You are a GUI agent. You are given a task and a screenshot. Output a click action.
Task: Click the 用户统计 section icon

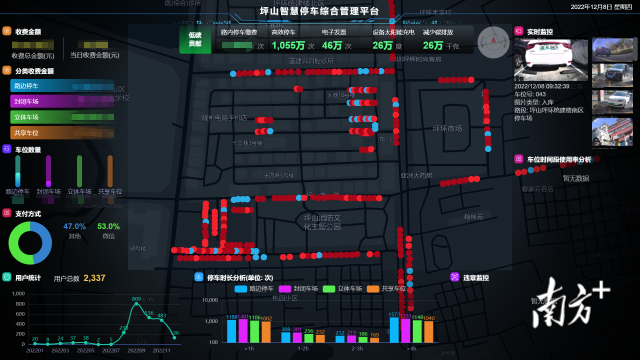[x=7, y=277]
